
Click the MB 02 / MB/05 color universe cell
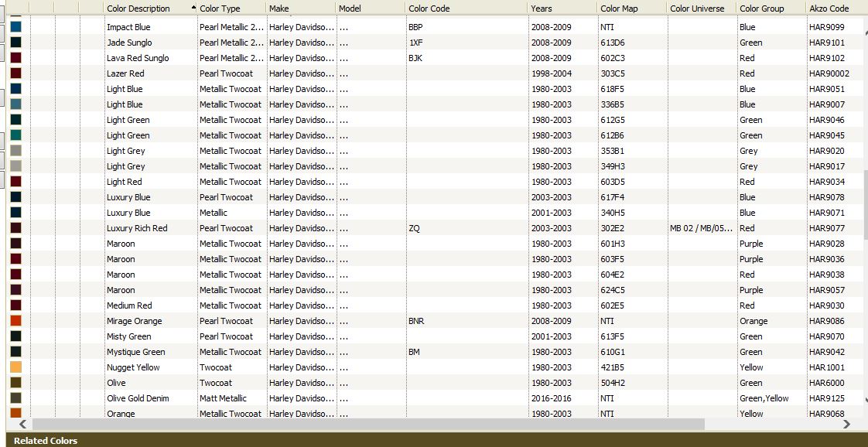click(702, 228)
